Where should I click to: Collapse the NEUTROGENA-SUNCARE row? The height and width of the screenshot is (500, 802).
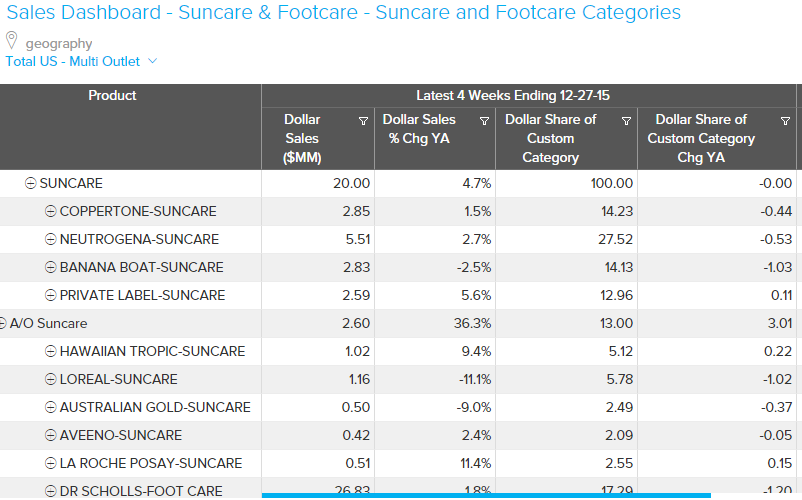click(50, 240)
